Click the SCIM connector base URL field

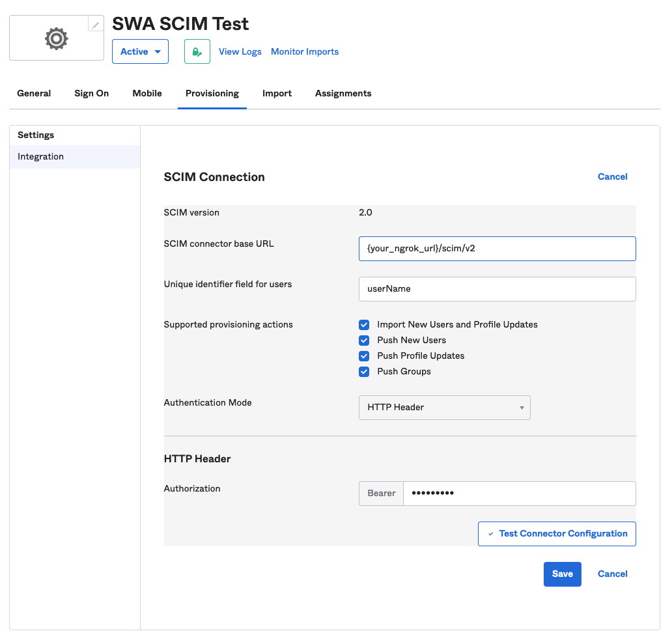tap(497, 249)
